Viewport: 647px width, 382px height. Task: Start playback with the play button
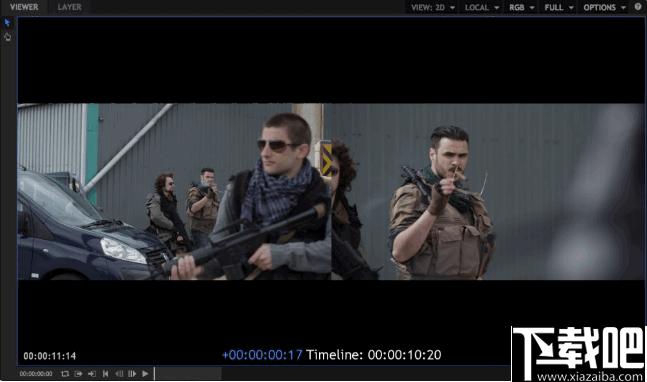pos(145,374)
